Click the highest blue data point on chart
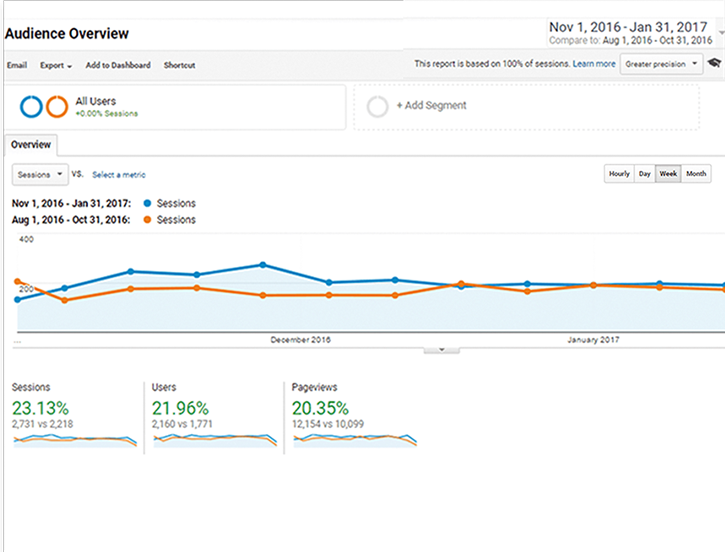The width and height of the screenshot is (725, 552). point(263,265)
